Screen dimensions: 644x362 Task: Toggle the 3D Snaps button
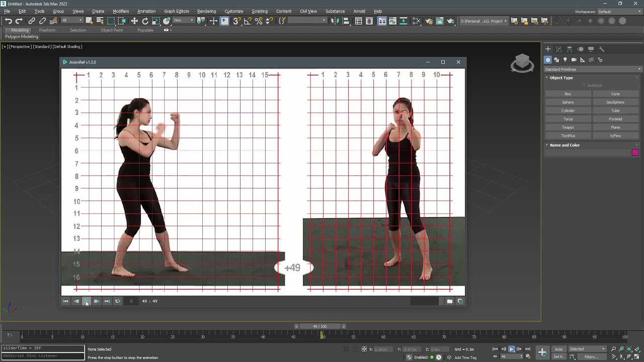236,21
